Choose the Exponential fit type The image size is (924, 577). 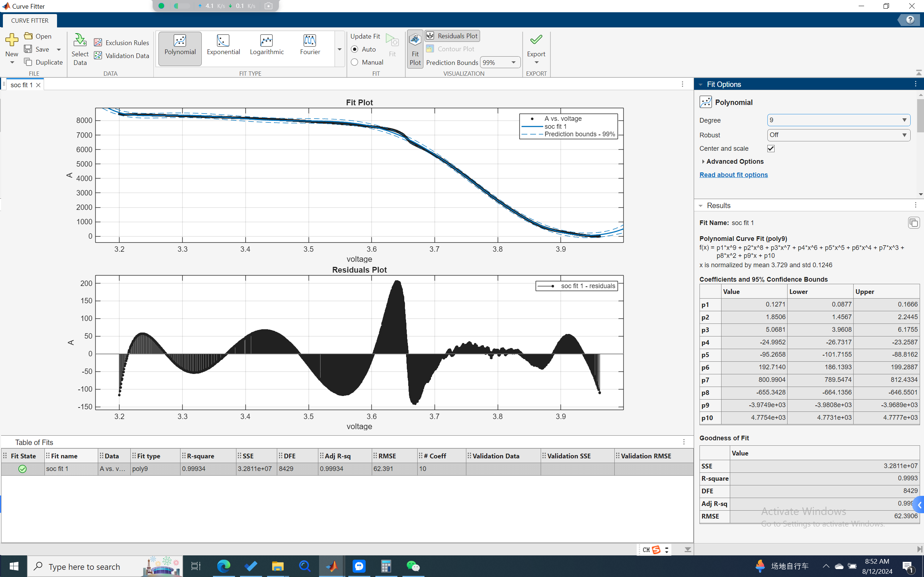point(223,45)
